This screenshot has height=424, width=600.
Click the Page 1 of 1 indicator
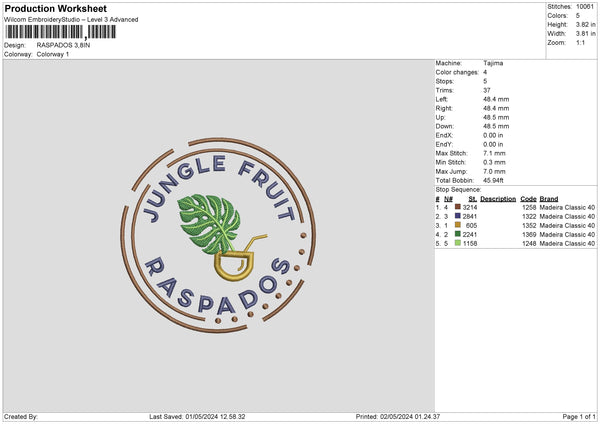coord(579,417)
